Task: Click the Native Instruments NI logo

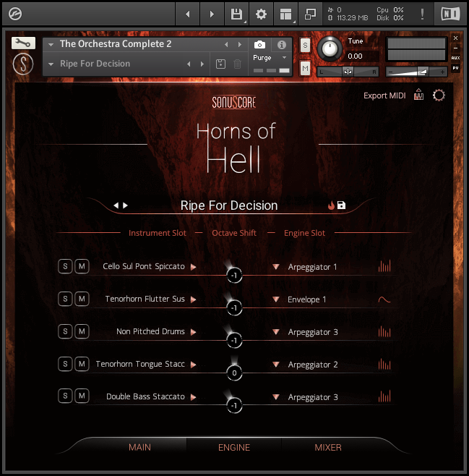Action: coord(450,14)
